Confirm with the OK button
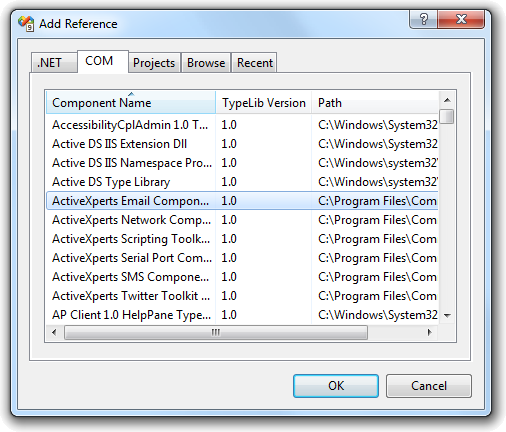Screen dimensions: 506x432 coord(336,386)
